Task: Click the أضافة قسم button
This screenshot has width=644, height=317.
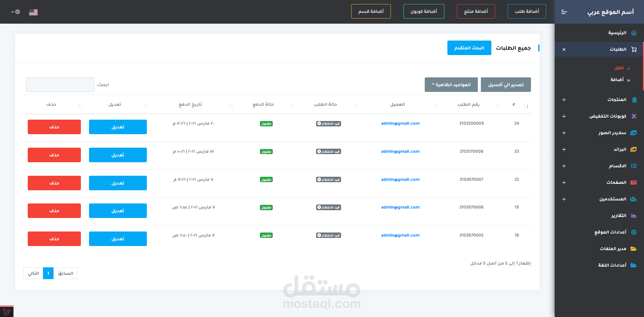Action: pos(371,11)
